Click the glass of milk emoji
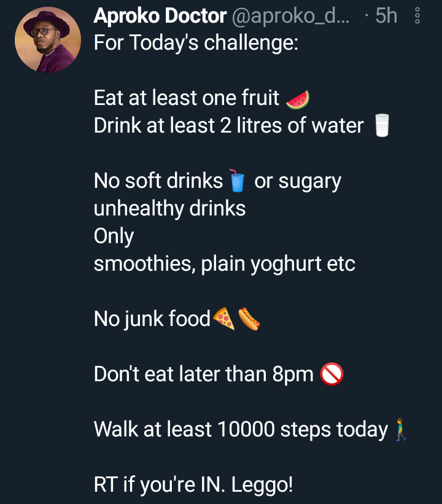442x504 pixels. (382, 125)
